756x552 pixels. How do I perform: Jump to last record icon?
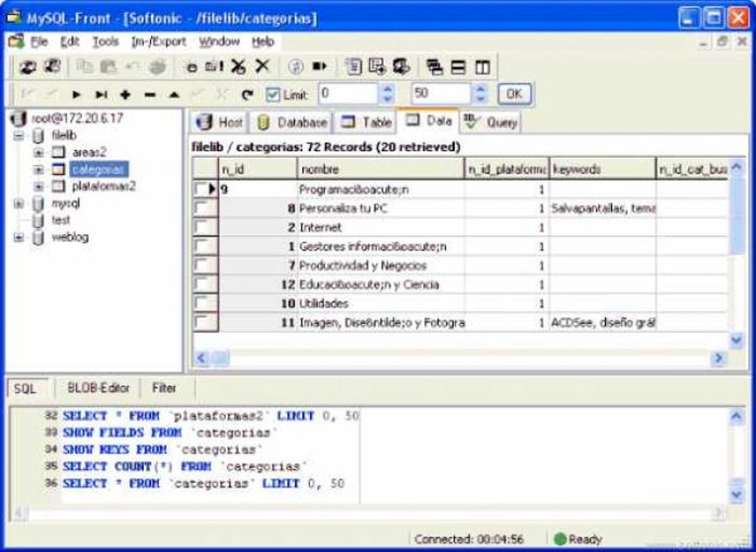click(x=101, y=95)
